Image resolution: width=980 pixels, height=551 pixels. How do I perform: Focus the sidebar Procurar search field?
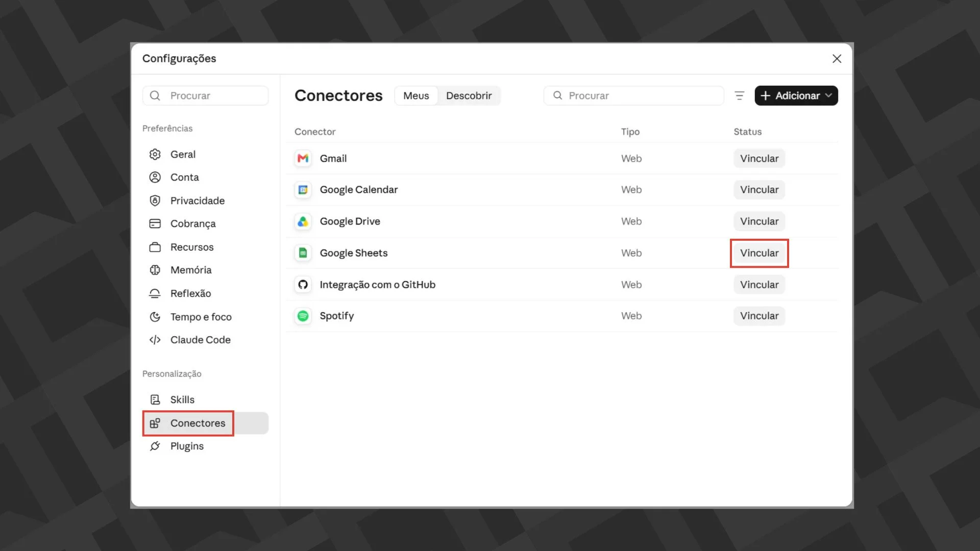(205, 95)
